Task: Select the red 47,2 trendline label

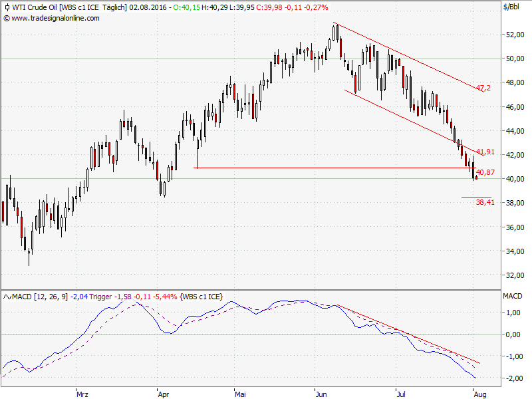Action: click(x=483, y=88)
